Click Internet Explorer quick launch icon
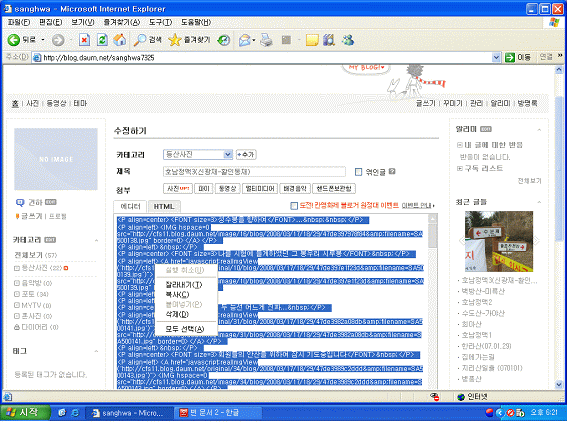 pyautogui.click(x=75, y=413)
